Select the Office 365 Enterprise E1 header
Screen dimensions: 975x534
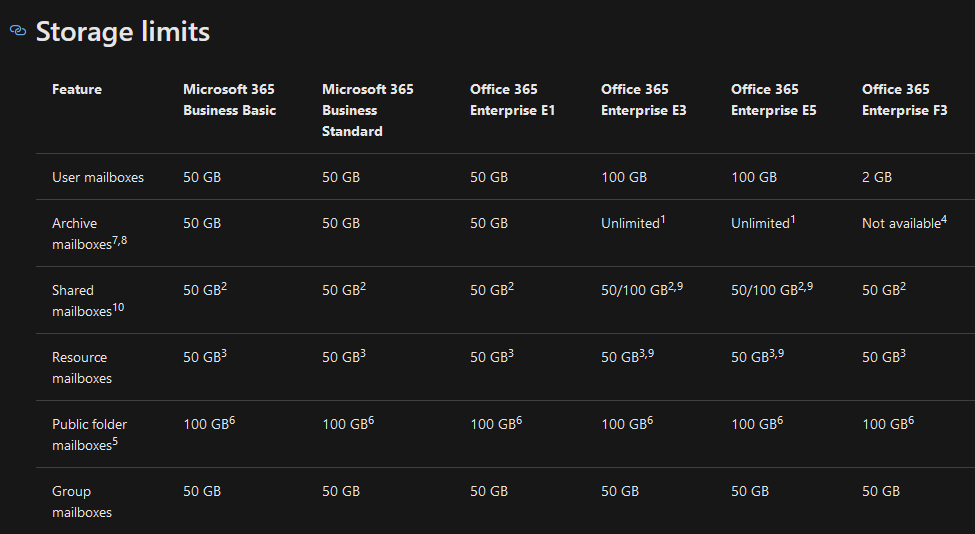(512, 99)
